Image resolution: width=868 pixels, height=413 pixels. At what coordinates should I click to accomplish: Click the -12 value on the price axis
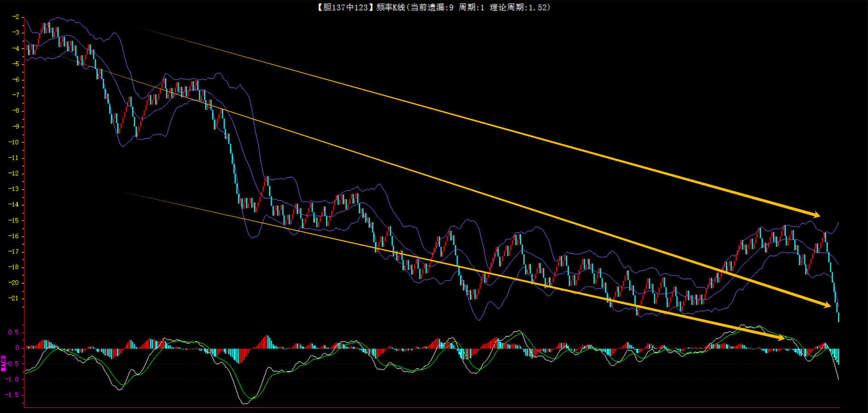tap(13, 174)
